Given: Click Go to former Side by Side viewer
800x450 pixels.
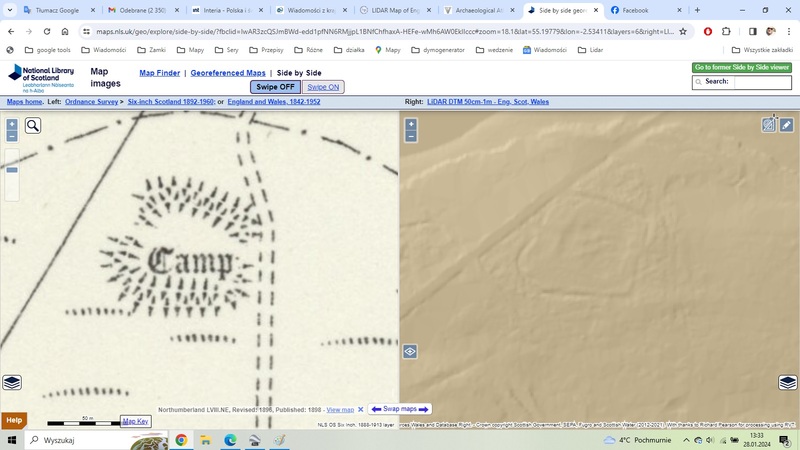Looking at the screenshot, I should point(742,68).
